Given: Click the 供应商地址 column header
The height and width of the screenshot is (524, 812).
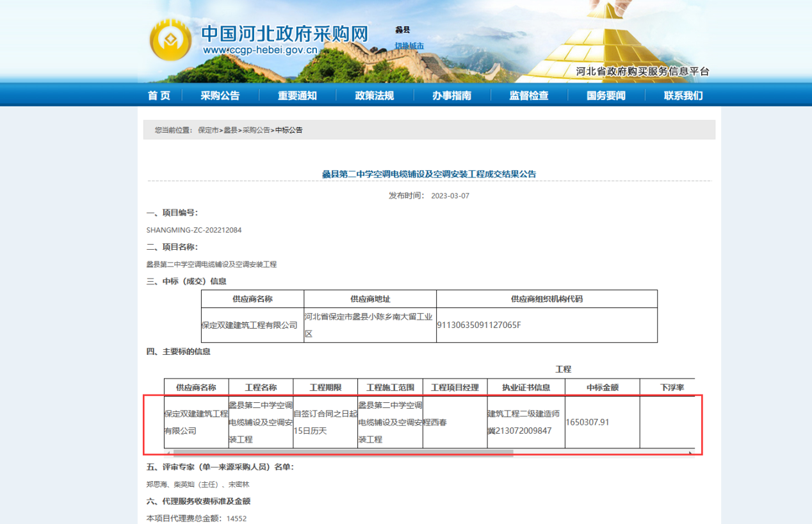Looking at the screenshot, I should coord(370,299).
